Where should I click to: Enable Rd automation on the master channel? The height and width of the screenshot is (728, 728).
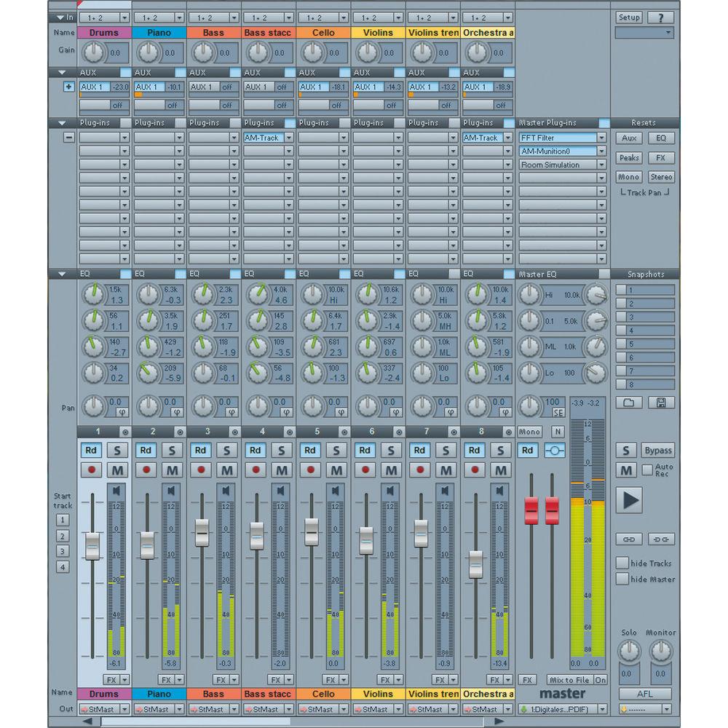[x=526, y=450]
